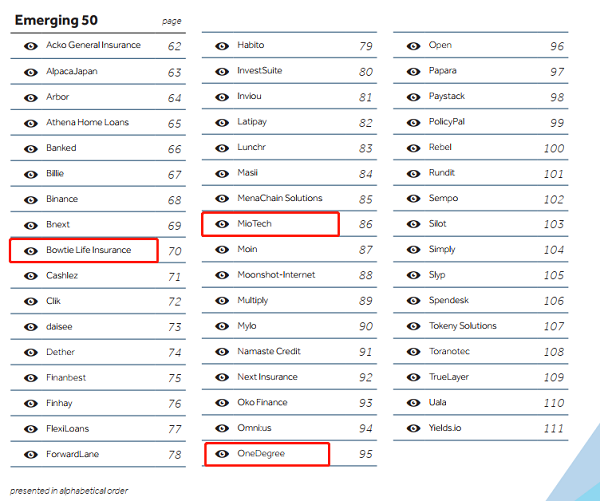The height and width of the screenshot is (501, 600).
Task: Open the Namaste Credit entry
Action: (x=270, y=351)
